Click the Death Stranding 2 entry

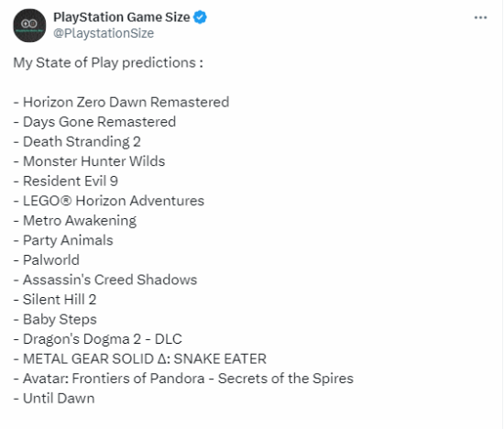77,142
